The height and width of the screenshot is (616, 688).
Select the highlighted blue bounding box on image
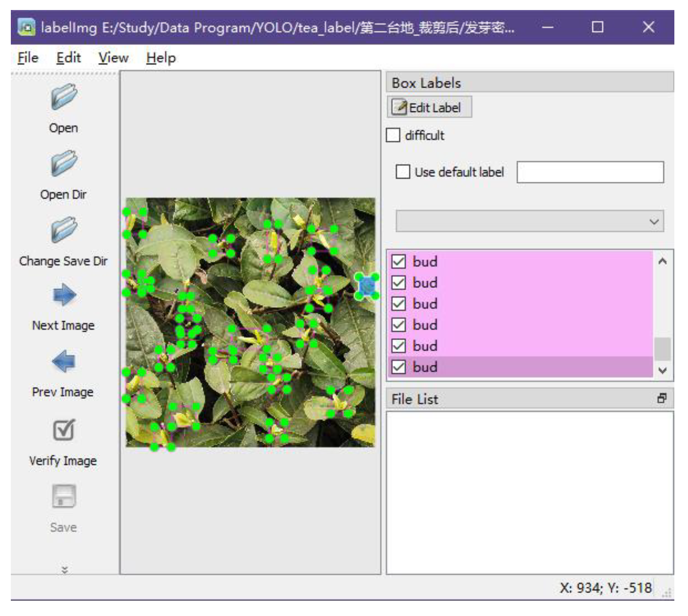pos(367,286)
